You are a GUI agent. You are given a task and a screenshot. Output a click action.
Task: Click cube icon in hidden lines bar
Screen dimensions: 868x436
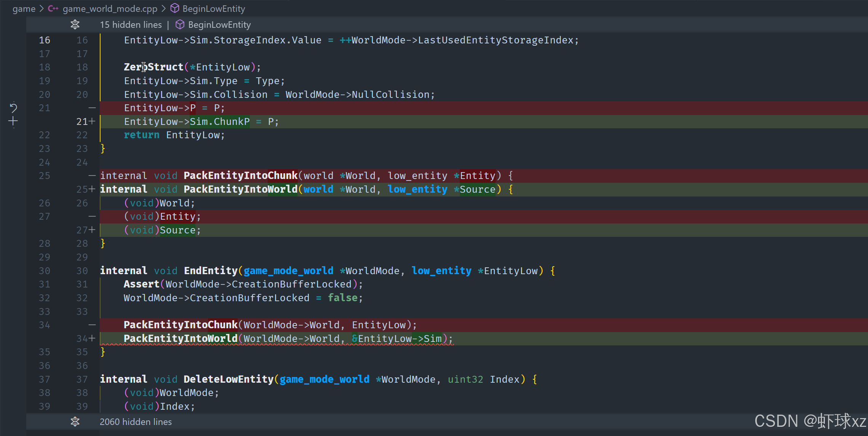click(x=180, y=25)
